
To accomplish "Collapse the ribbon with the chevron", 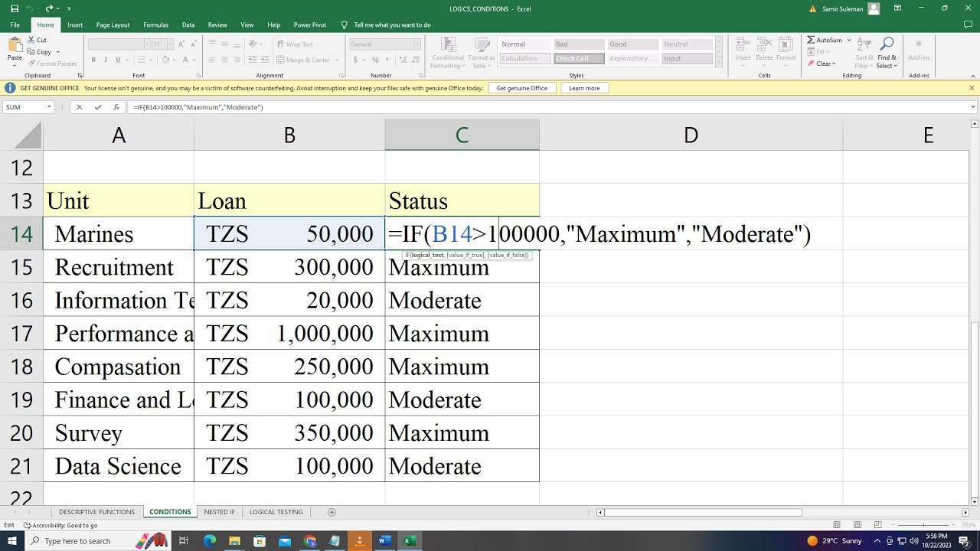I will coord(972,75).
